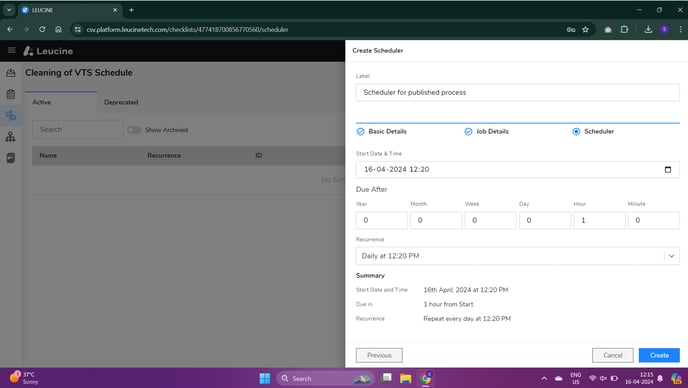Viewport: 688px width, 388px height.
Task: Click the browser address bar URL
Action: click(187, 29)
